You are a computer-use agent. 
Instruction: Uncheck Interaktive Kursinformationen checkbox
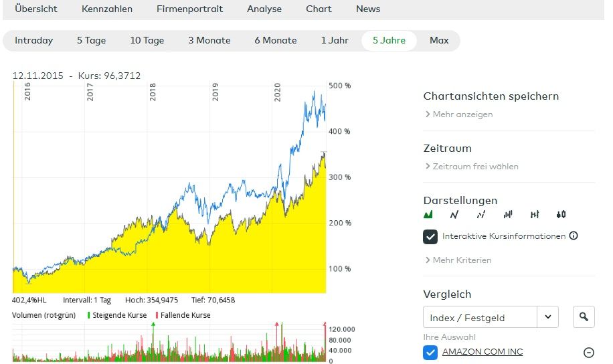(430, 236)
